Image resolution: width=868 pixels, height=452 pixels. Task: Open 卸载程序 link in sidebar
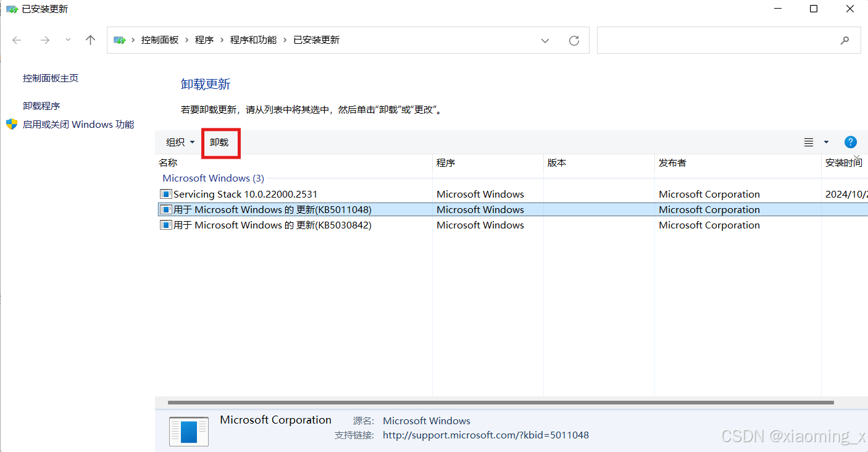click(41, 106)
